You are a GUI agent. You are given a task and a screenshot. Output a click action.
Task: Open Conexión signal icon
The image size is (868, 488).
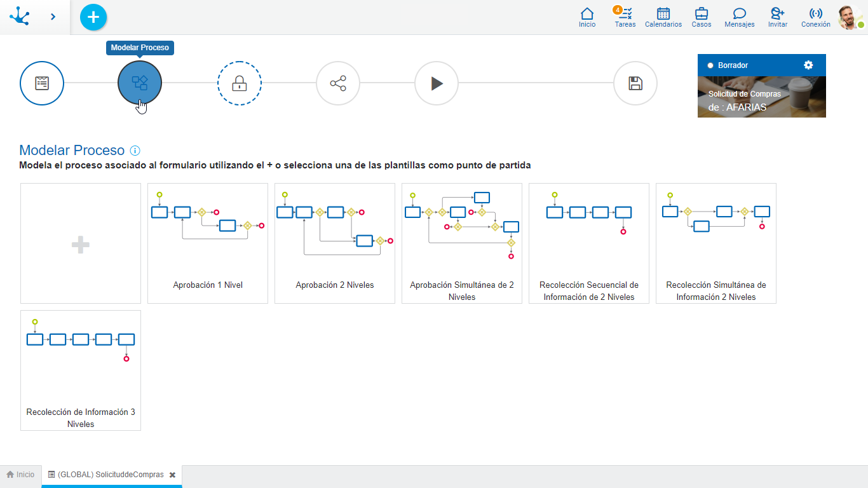click(816, 18)
